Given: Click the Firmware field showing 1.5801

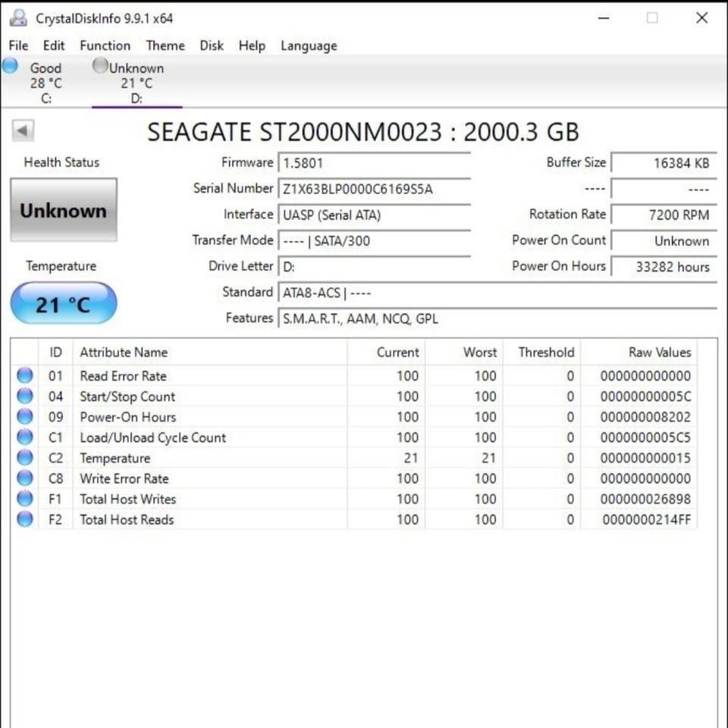Looking at the screenshot, I should pyautogui.click(x=374, y=163).
